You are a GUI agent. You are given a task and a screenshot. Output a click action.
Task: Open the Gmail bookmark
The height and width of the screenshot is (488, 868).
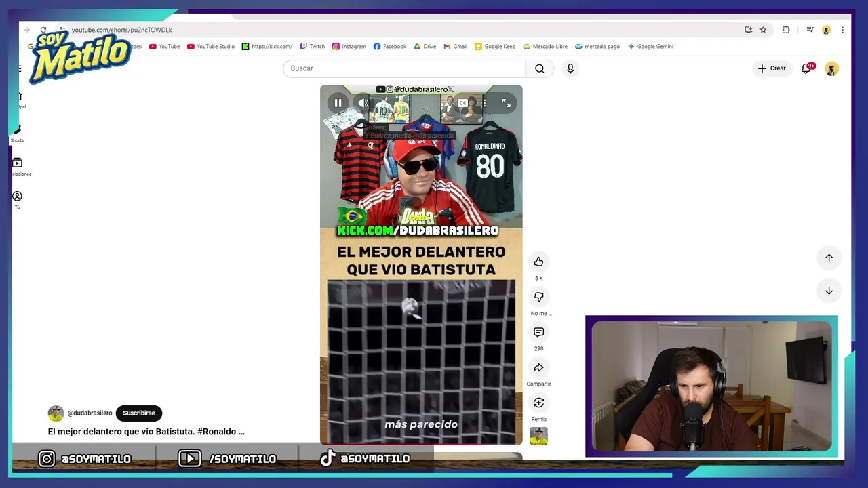coord(456,47)
